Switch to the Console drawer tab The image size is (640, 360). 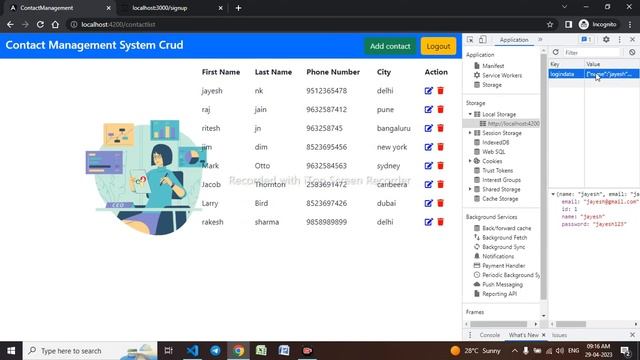(489, 335)
